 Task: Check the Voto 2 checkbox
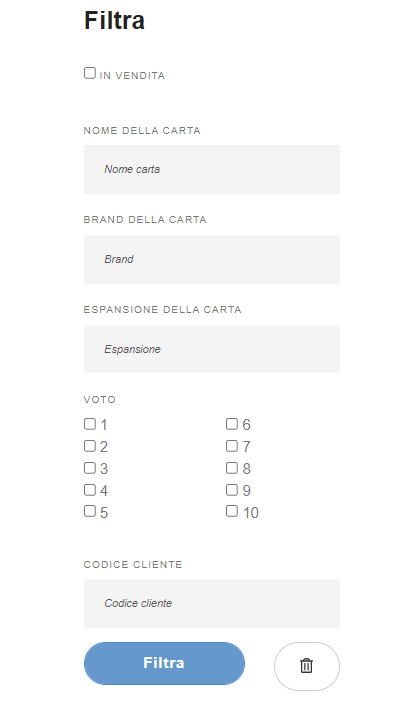click(x=90, y=446)
